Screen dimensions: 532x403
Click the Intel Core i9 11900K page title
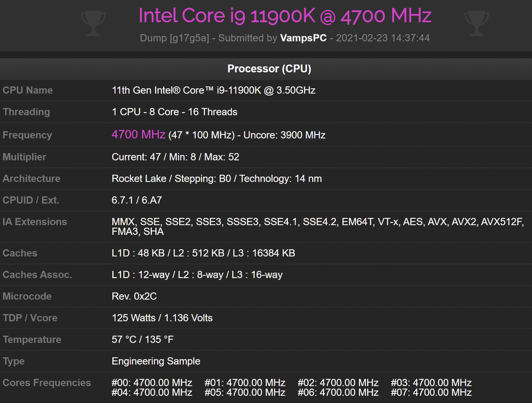[x=285, y=16]
